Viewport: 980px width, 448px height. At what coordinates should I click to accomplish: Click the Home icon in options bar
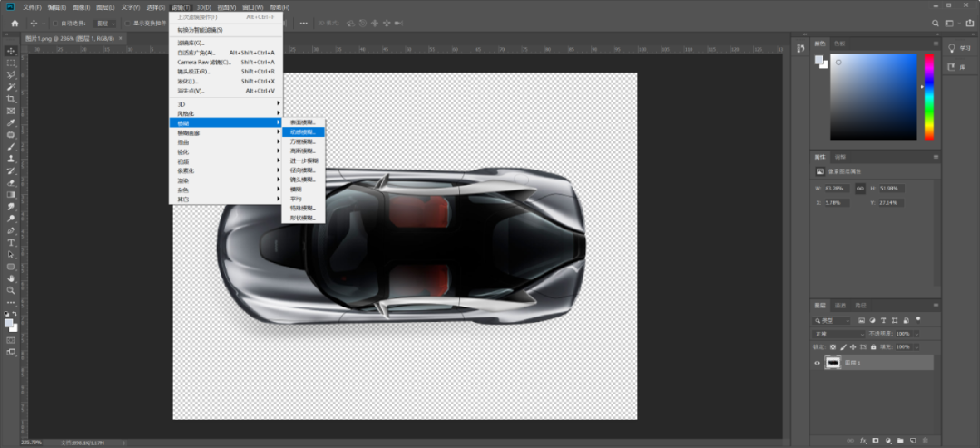(15, 23)
